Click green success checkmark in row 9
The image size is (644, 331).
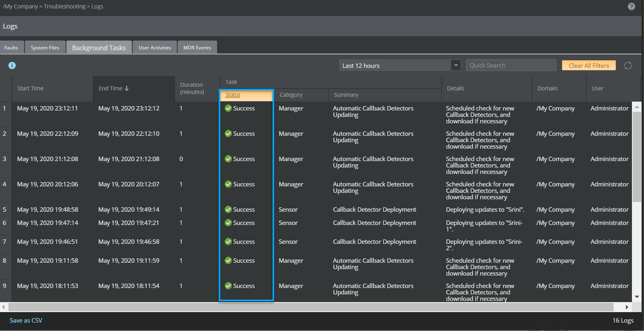[x=228, y=286]
